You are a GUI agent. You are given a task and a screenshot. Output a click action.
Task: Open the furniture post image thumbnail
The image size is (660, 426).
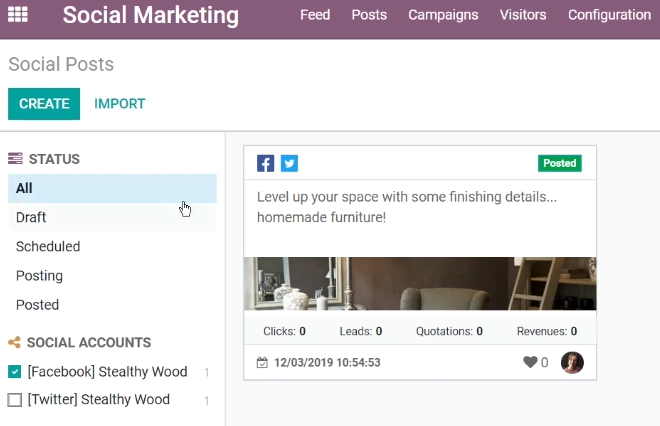[x=420, y=284]
